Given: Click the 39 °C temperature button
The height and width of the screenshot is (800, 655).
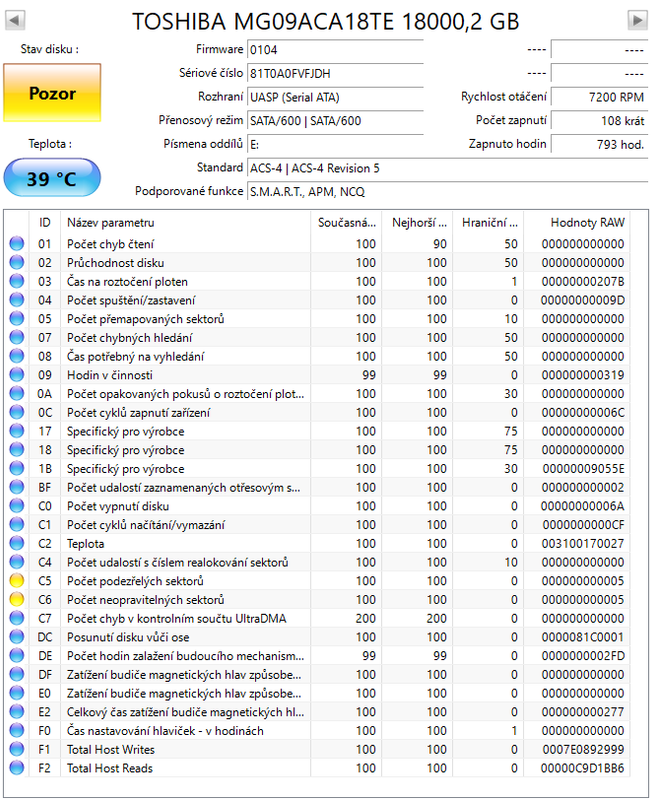Looking at the screenshot, I should coord(52,179).
